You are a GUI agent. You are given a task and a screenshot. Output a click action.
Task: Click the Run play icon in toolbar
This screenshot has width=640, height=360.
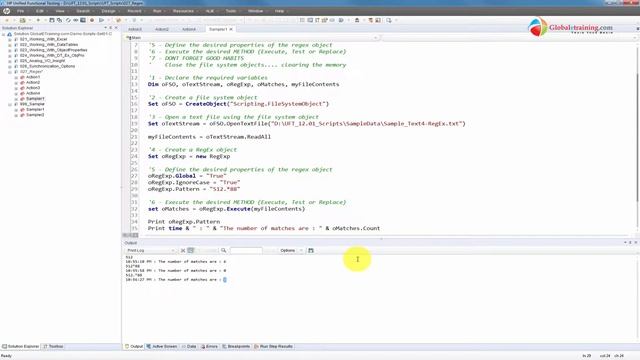point(101,20)
